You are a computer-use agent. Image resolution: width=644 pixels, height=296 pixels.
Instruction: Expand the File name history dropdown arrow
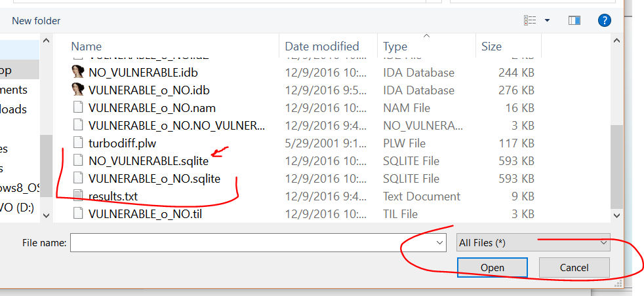point(440,243)
